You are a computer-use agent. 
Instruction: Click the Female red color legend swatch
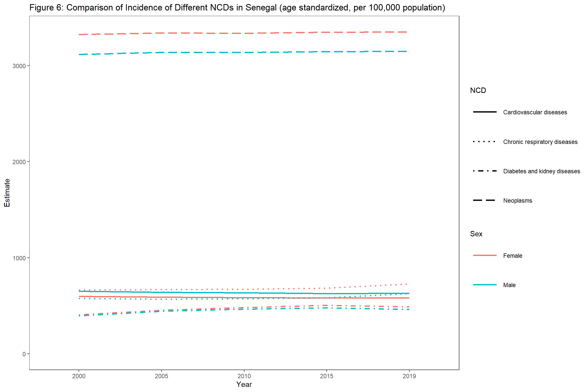coord(484,255)
